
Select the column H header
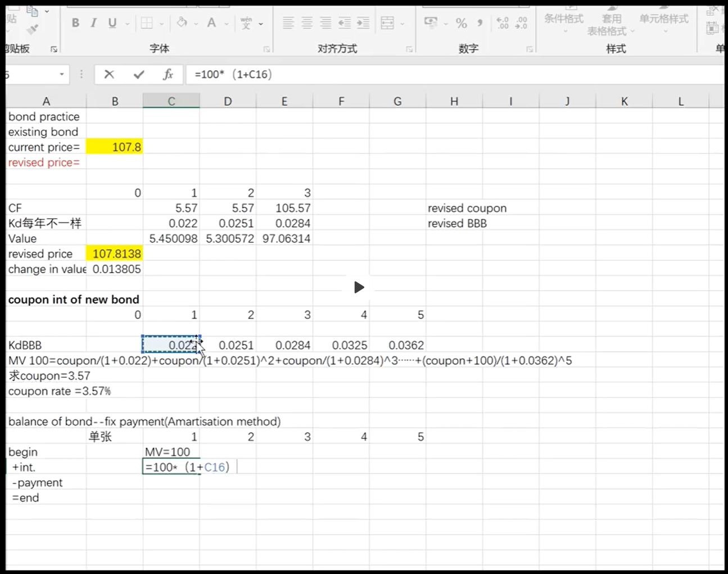[x=454, y=101]
